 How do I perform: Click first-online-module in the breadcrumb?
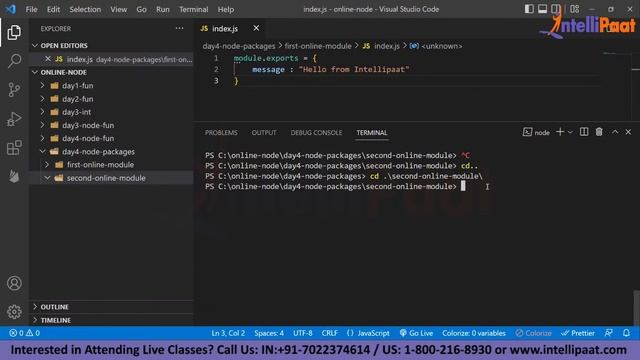318,46
